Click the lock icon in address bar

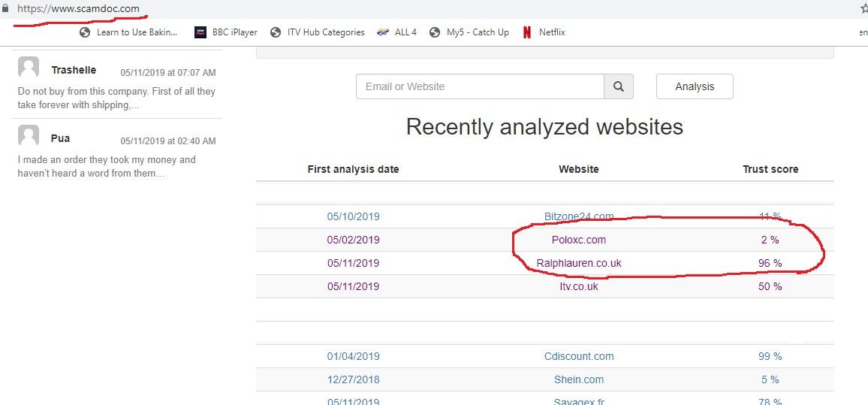tap(5, 8)
